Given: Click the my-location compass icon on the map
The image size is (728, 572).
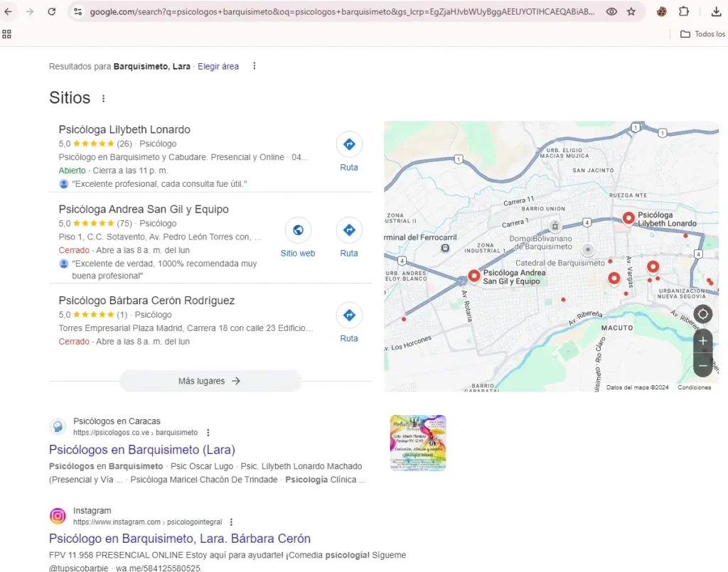Looking at the screenshot, I should point(702,313).
